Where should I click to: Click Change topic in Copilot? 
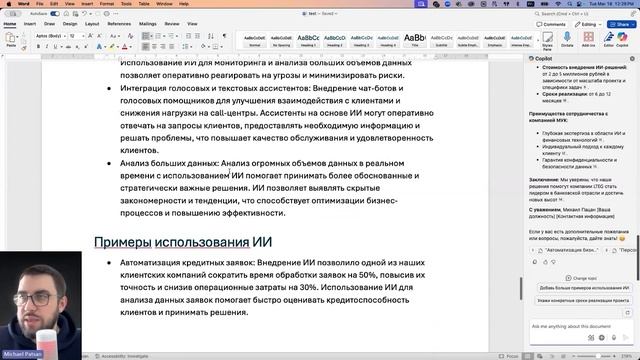click(581, 278)
